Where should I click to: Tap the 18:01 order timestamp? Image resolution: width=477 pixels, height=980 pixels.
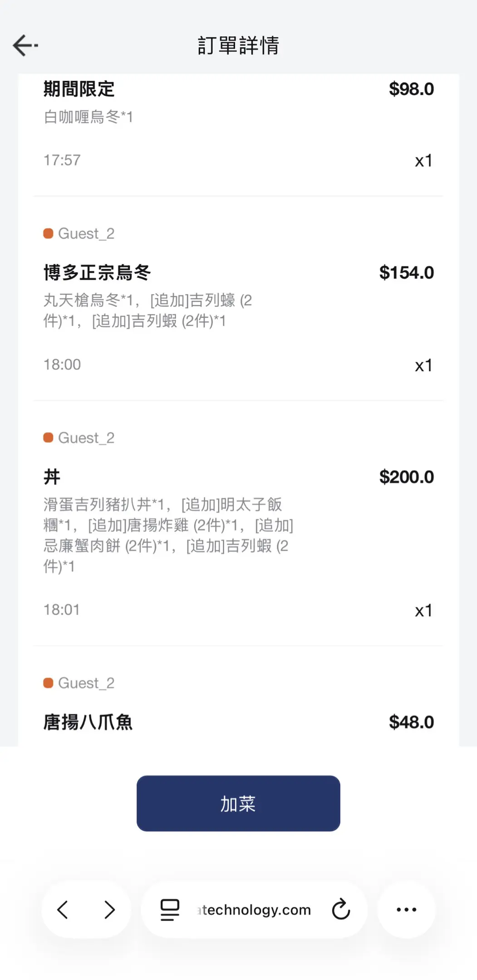click(x=62, y=610)
